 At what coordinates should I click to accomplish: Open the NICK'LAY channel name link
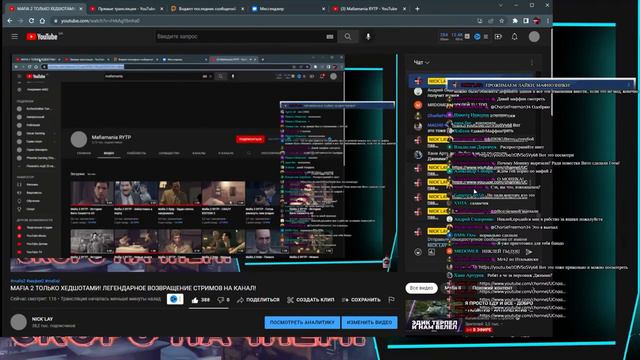coord(42,319)
